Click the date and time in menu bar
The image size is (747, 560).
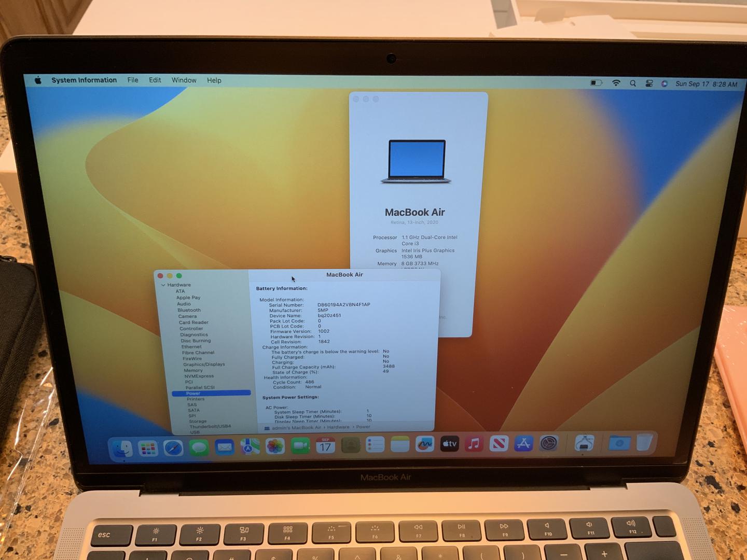pyautogui.click(x=706, y=84)
